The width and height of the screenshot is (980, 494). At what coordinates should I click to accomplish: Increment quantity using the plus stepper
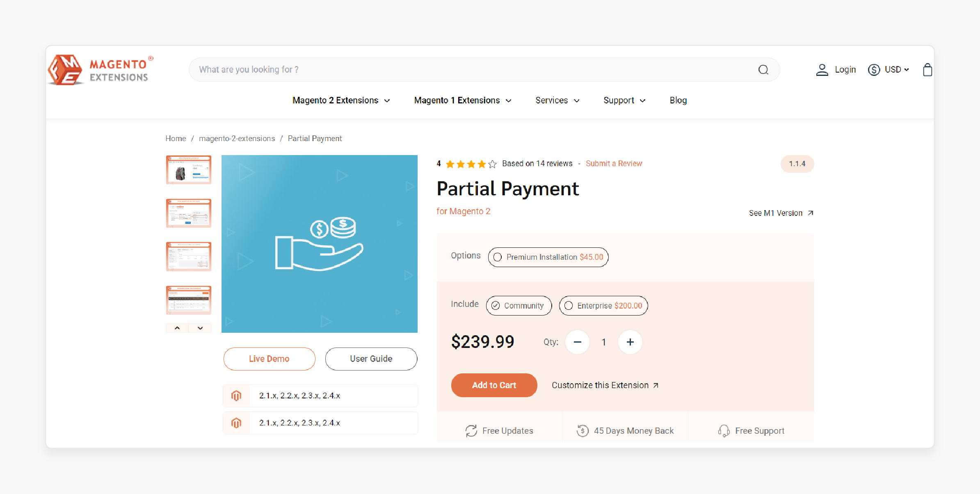[630, 342]
